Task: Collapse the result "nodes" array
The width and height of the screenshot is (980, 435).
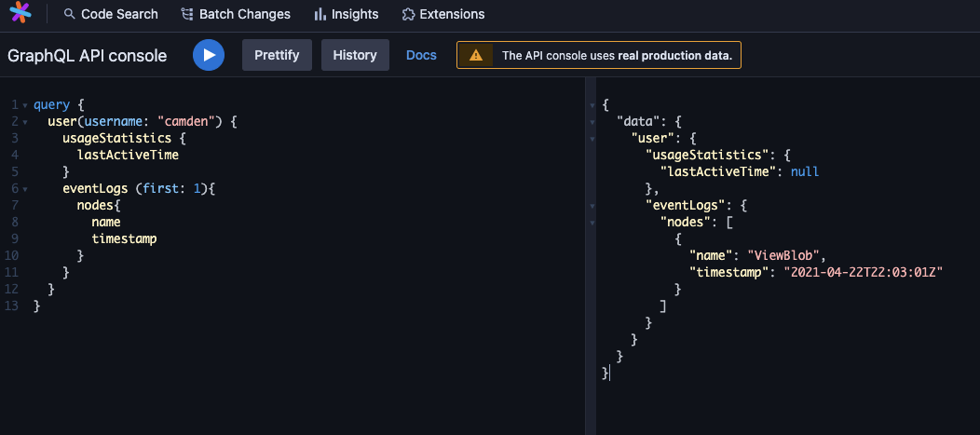Action: [592, 223]
